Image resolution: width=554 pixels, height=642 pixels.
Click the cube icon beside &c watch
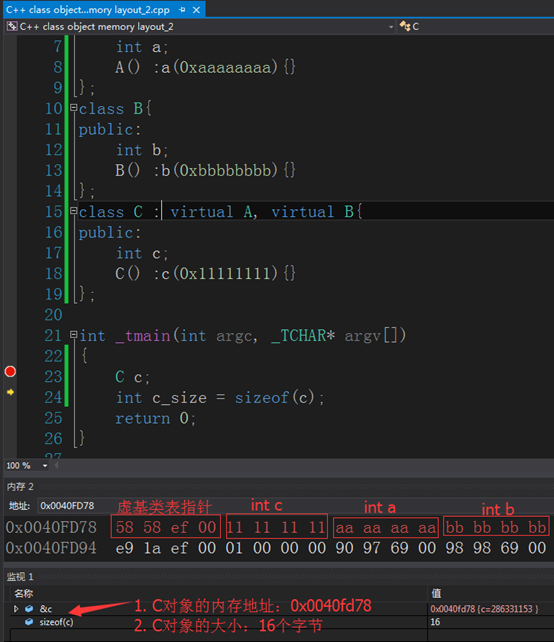point(29,609)
